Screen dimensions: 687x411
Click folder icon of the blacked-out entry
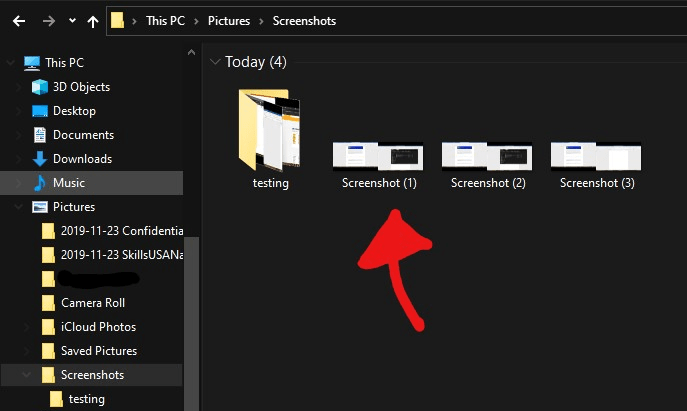point(48,279)
